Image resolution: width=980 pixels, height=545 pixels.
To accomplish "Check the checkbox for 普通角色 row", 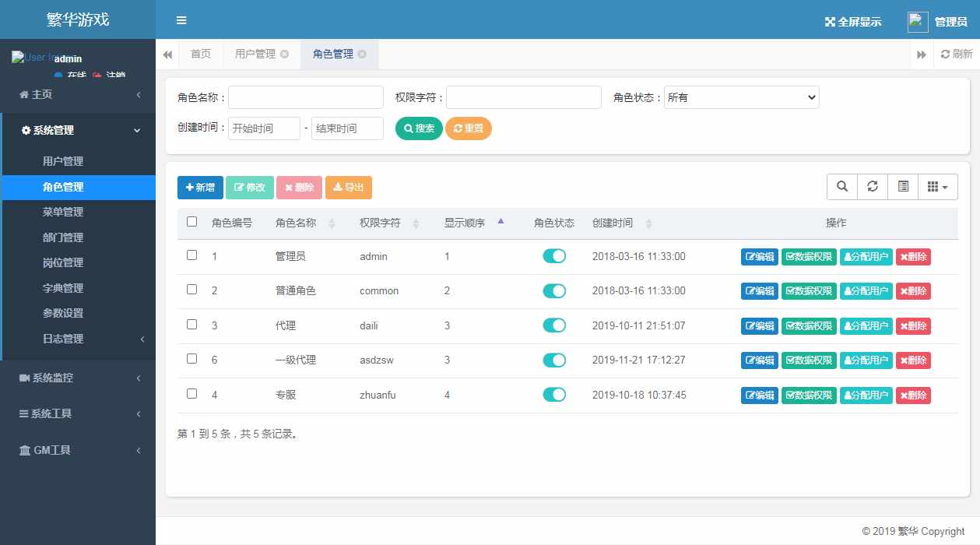I will pos(192,290).
